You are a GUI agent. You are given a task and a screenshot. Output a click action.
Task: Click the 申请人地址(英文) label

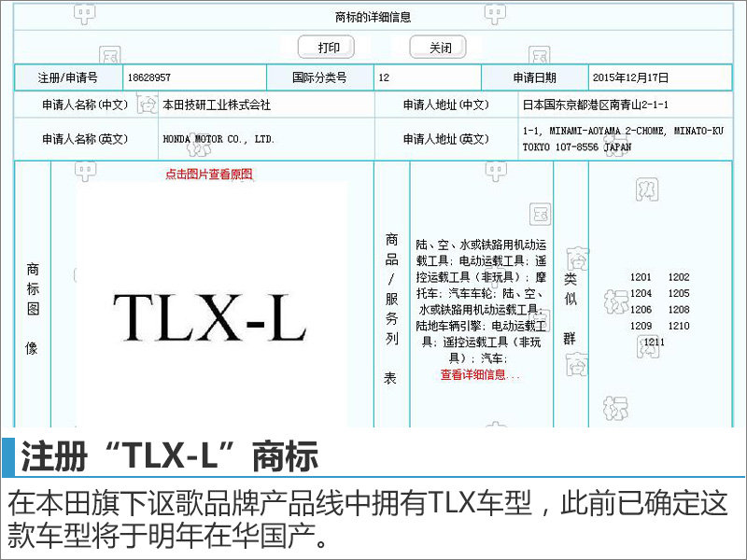click(x=446, y=139)
